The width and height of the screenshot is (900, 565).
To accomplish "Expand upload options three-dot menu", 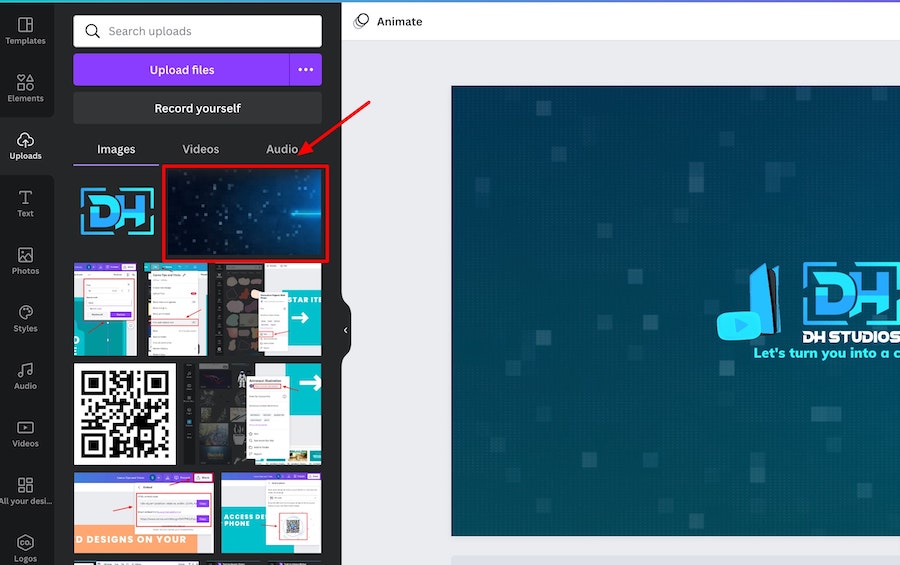I will (x=306, y=70).
